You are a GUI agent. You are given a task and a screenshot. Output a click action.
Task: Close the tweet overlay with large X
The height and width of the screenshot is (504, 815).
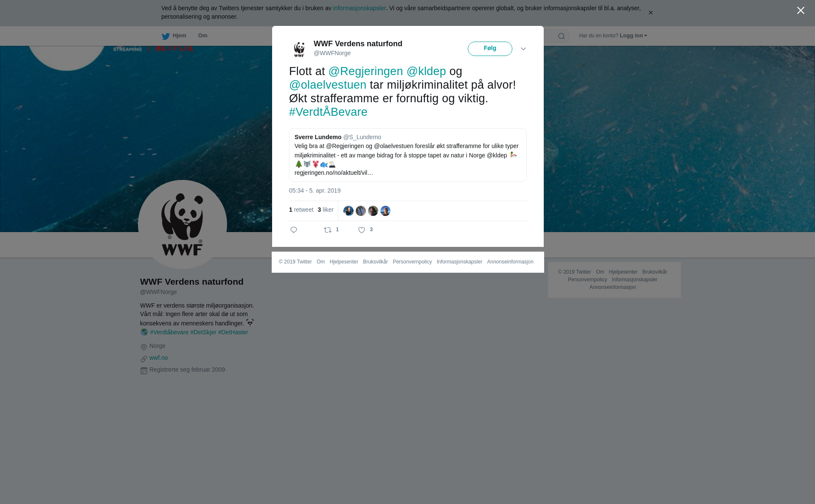pos(801,11)
